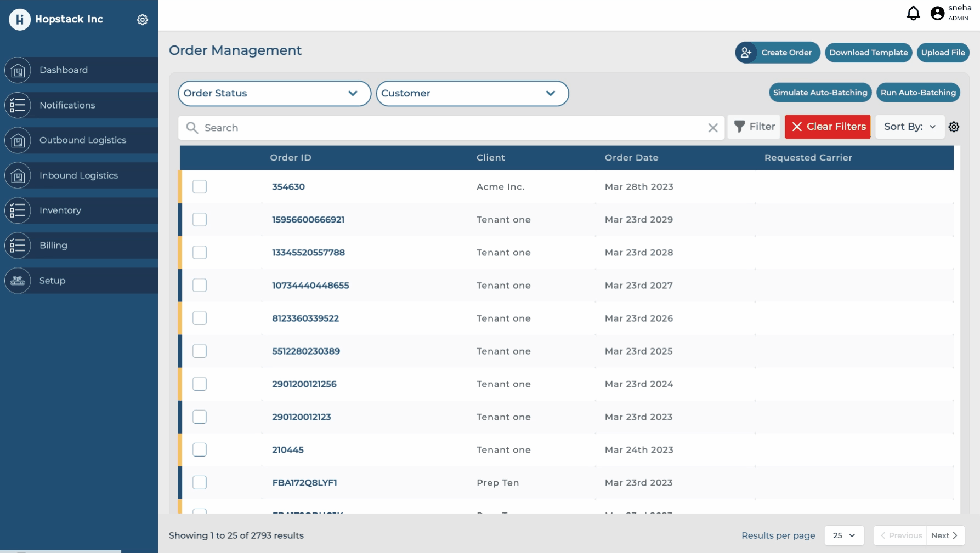Viewport: 980px width, 553px height.
Task: Open order link 15956600666921
Action: pyautogui.click(x=308, y=220)
